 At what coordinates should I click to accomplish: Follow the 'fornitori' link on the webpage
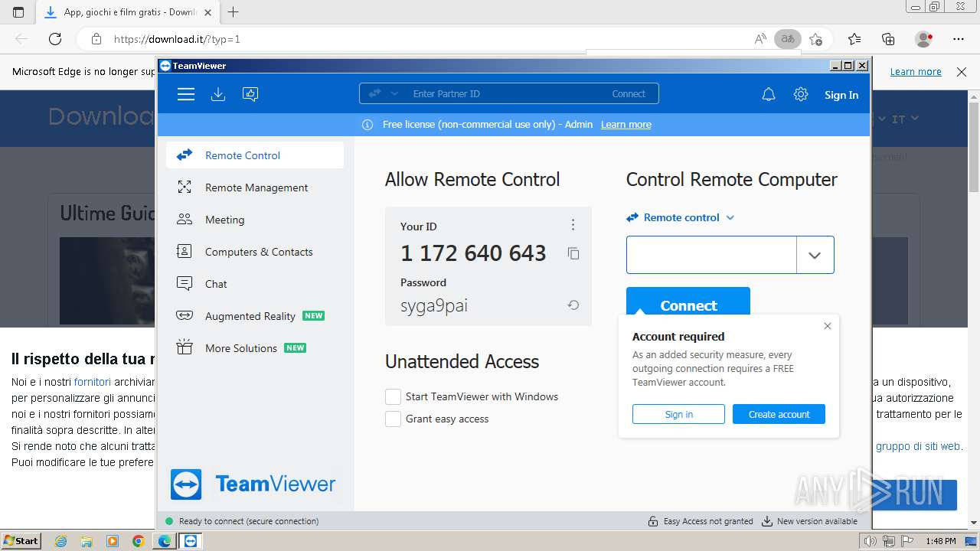(93, 382)
